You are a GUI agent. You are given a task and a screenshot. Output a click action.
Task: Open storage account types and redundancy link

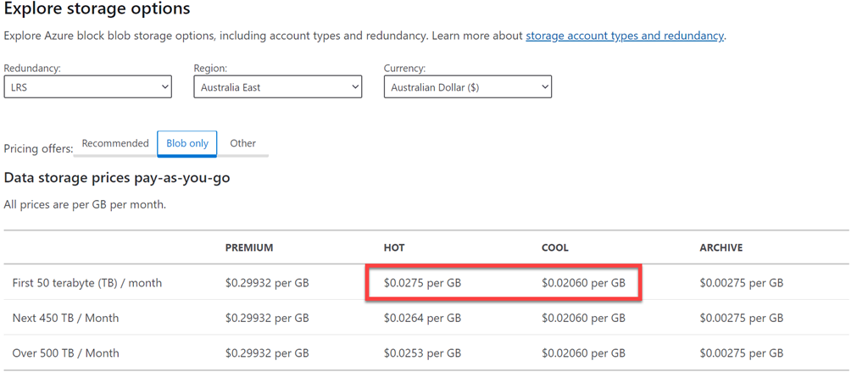pos(625,36)
